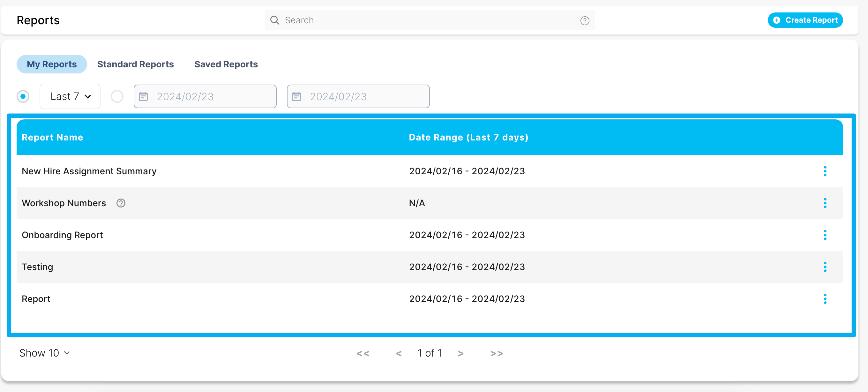Image resolution: width=868 pixels, height=392 pixels.
Task: Select the last row named Report
Action: click(x=36, y=299)
